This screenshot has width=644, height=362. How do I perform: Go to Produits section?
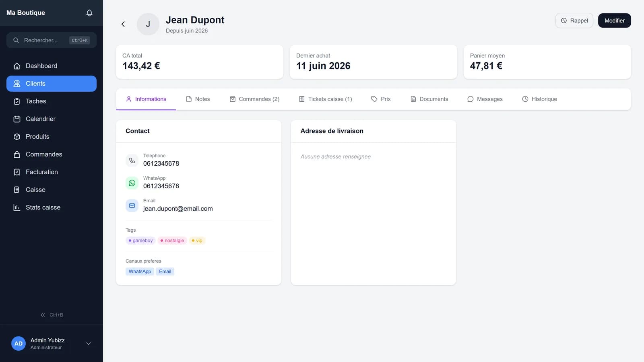tap(52, 137)
